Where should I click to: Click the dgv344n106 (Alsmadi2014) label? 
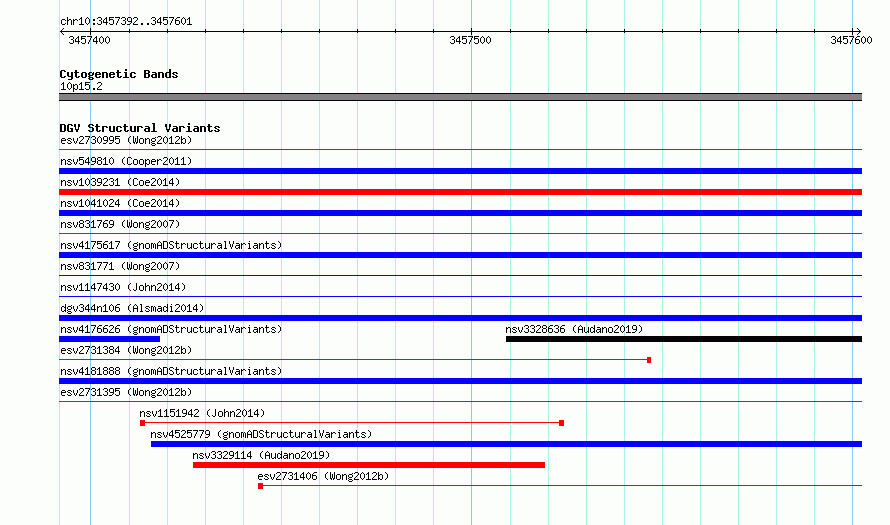[132, 308]
